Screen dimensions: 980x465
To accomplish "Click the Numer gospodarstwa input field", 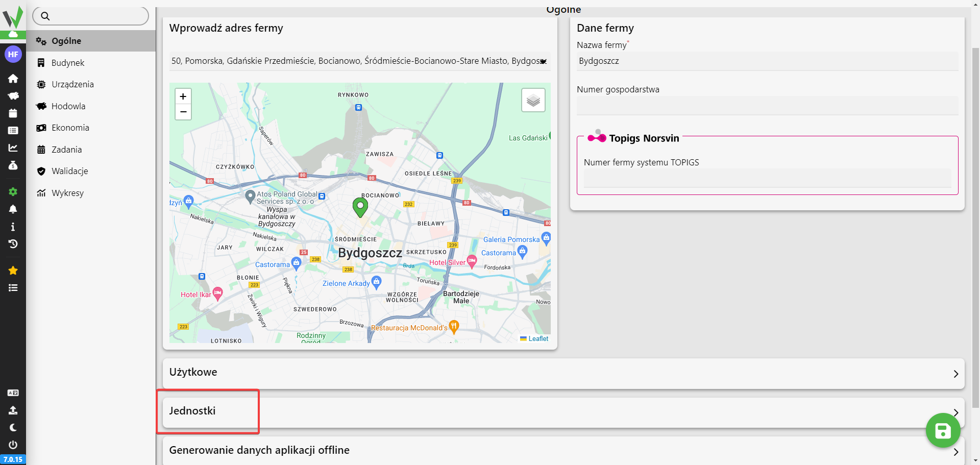I will pyautogui.click(x=767, y=106).
